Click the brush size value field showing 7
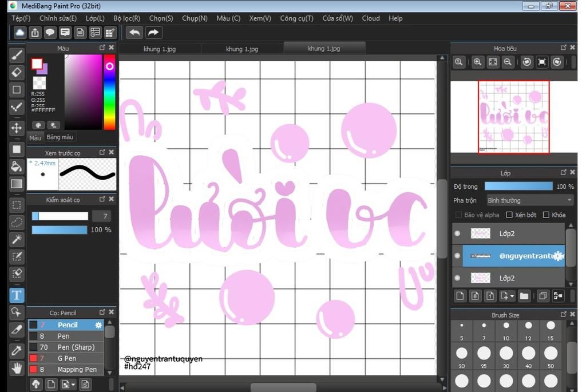Viewport: 586px width, 392px height. (x=101, y=216)
